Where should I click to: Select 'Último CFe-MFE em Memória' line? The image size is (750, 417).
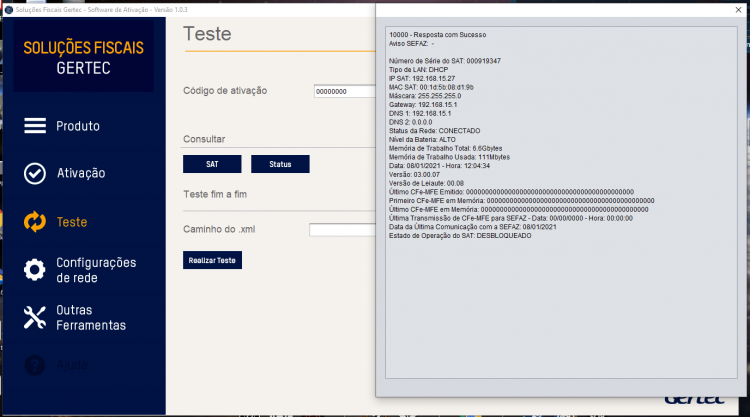tap(518, 210)
